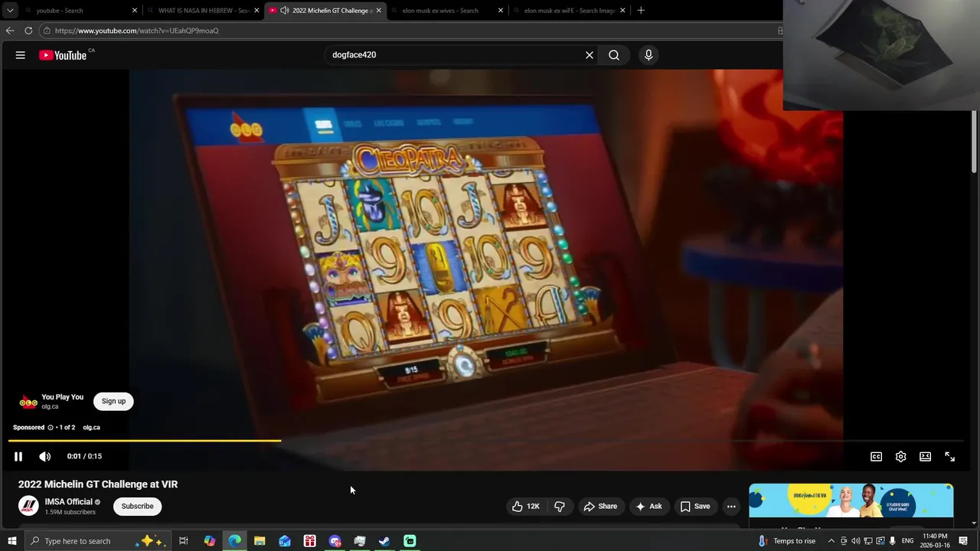
Task: Click the OLG advertiser logo
Action: 28,402
